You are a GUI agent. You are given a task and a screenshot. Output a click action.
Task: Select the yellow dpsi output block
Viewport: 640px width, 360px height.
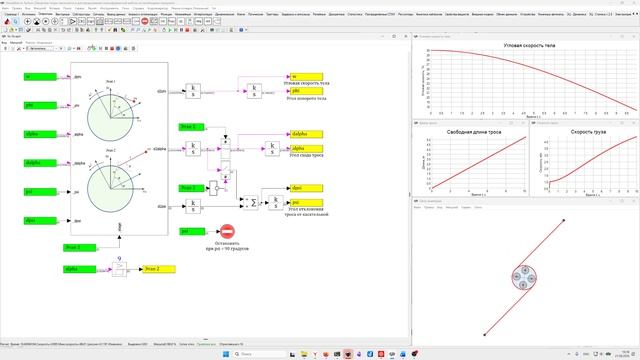click(x=306, y=188)
